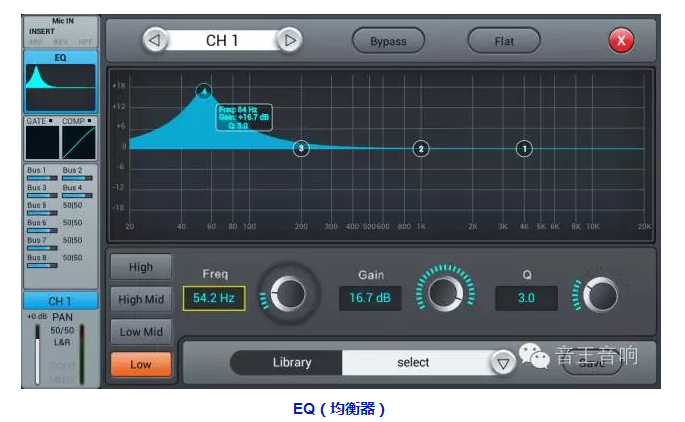Open the Library select combo box
This screenshot has height=422, width=685.
click(x=413, y=363)
